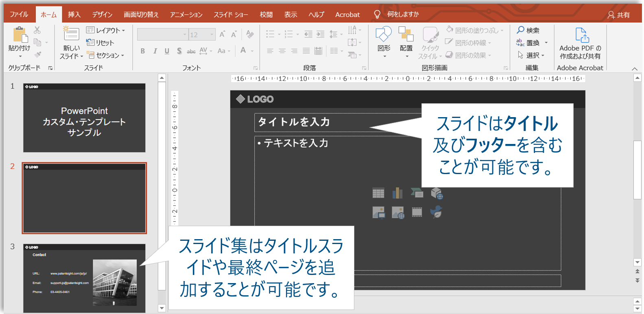
Task: Switch to the Animations (アニメーション) tab
Action: pos(186,15)
